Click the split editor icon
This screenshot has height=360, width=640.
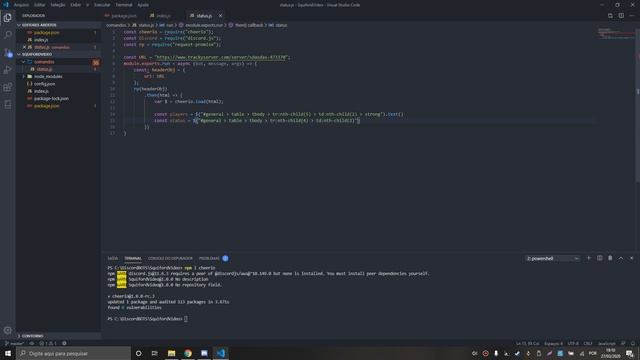pyautogui.click(x=621, y=16)
